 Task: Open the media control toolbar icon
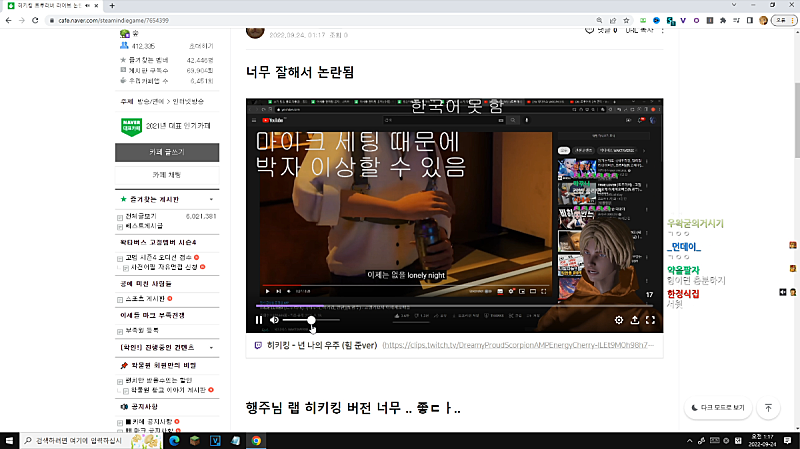tap(736, 20)
